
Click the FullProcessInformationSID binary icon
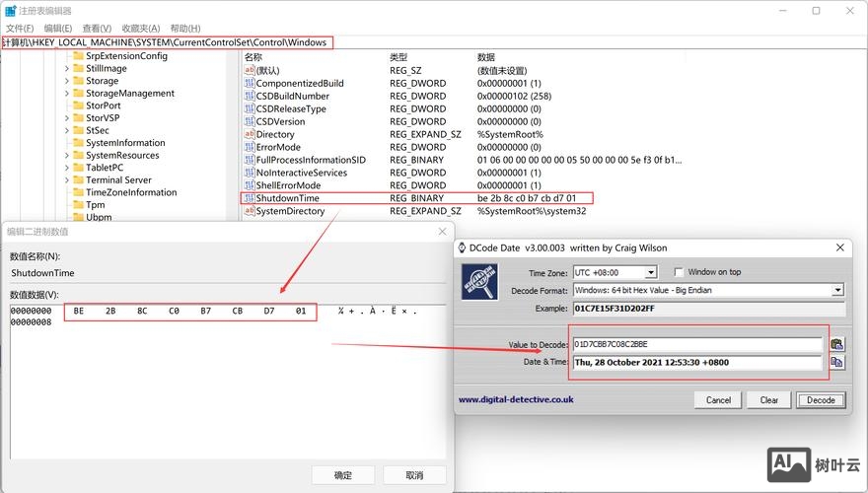click(x=250, y=160)
